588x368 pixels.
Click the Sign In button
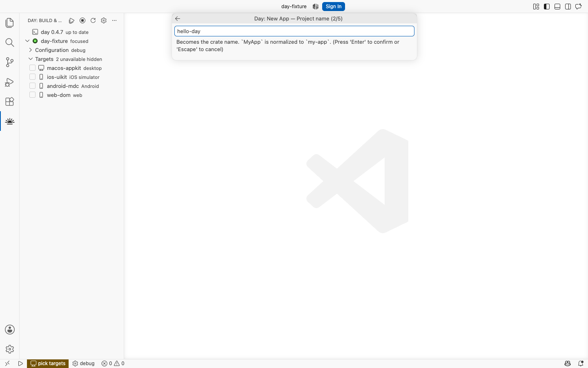click(334, 7)
